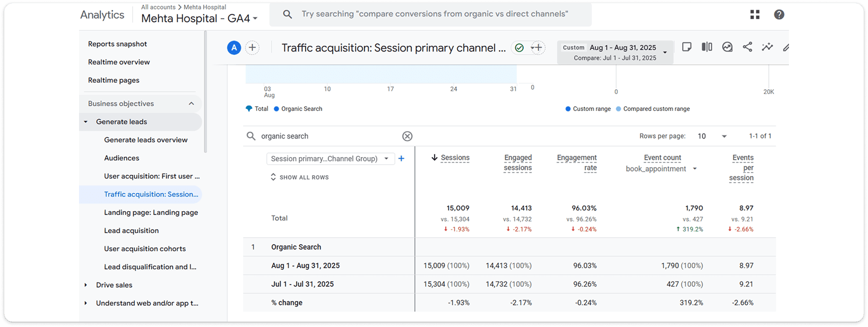Image resolution: width=868 pixels, height=327 pixels.
Task: Toggle the Compared custom range legend entry
Action: click(653, 109)
